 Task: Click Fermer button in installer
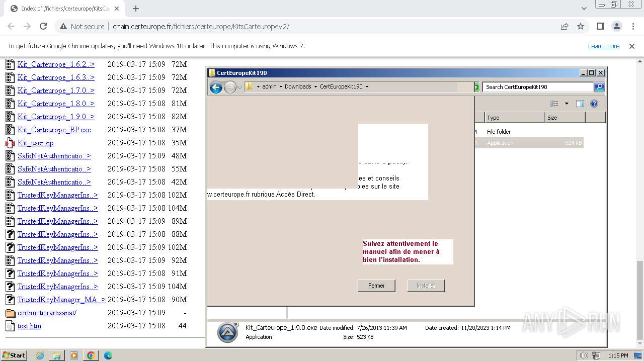(376, 286)
